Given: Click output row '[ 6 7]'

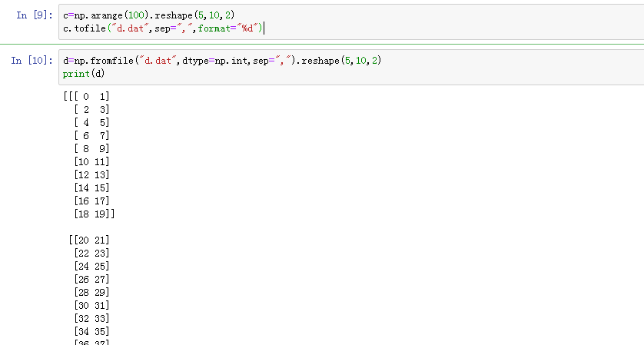Looking at the screenshot, I should coord(91,135).
